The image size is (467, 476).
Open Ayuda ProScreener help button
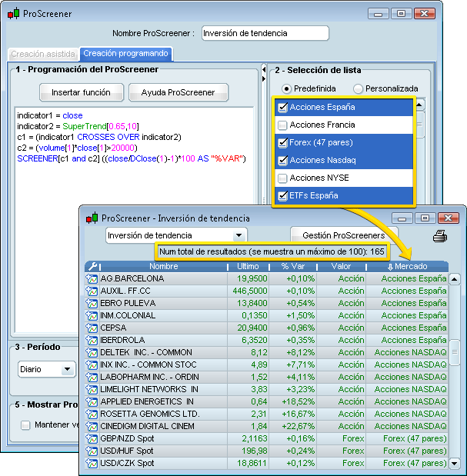coord(178,92)
